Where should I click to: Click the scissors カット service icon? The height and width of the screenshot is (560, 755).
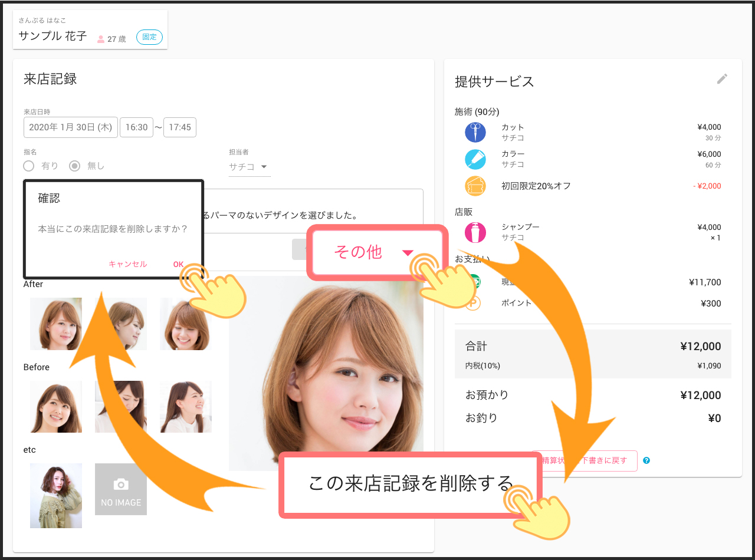pyautogui.click(x=475, y=132)
